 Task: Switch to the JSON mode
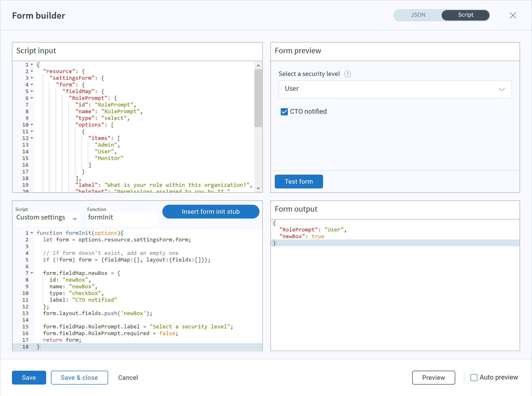[418, 15]
